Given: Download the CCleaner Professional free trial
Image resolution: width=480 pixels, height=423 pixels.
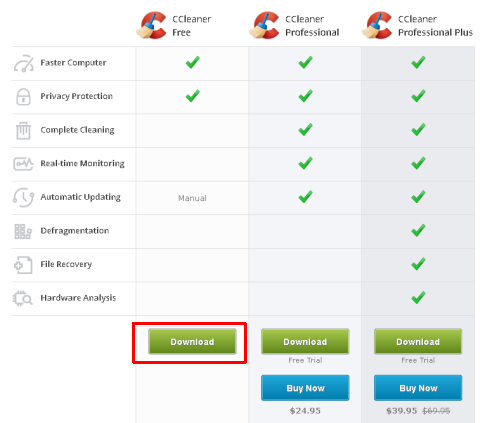Looking at the screenshot, I should (305, 341).
